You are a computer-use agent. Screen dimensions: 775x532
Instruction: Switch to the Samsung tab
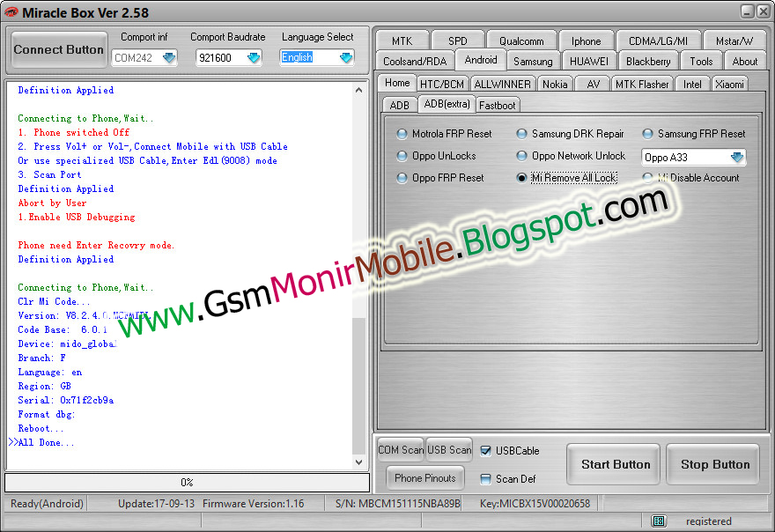pos(533,62)
